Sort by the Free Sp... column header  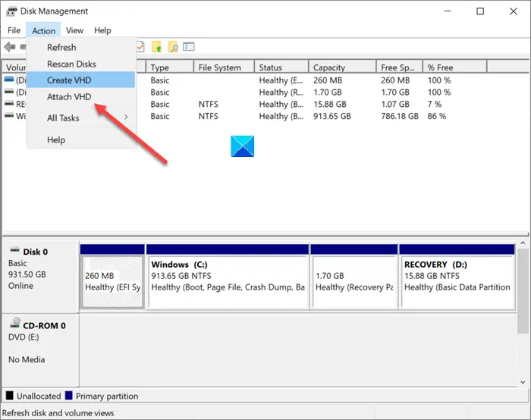point(400,67)
